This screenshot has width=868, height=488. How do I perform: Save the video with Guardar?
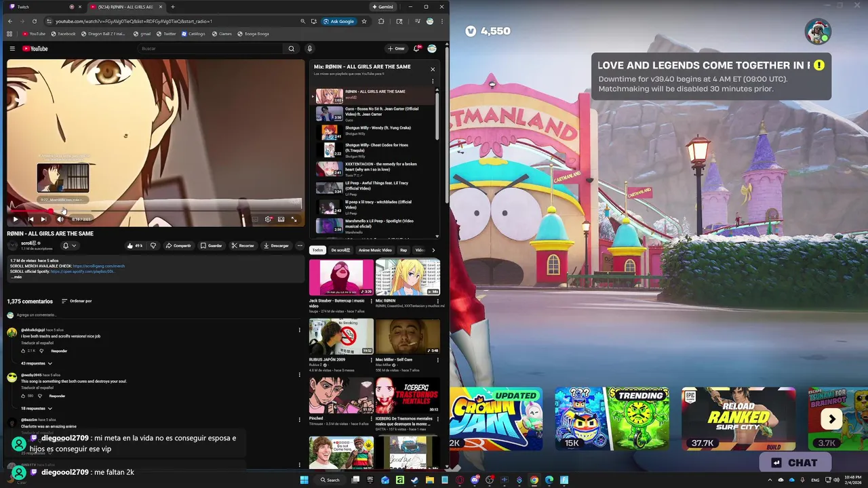[211, 245]
